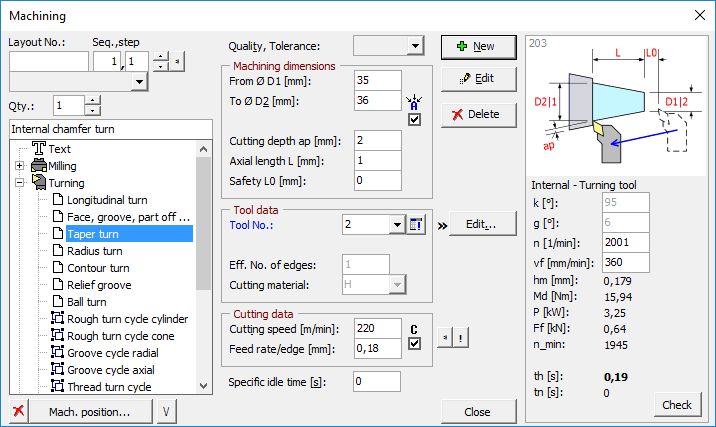Toggle the auto diameter checkbox under A icon

415,120
